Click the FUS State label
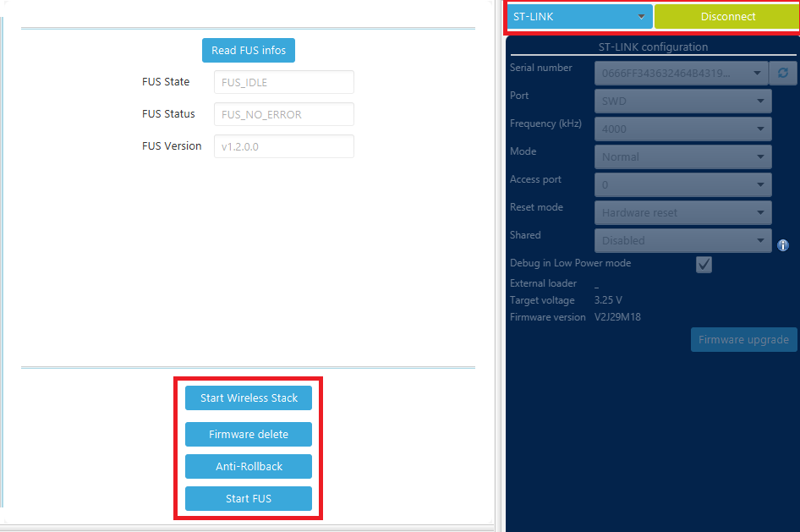This screenshot has height=532, width=800. [166, 81]
